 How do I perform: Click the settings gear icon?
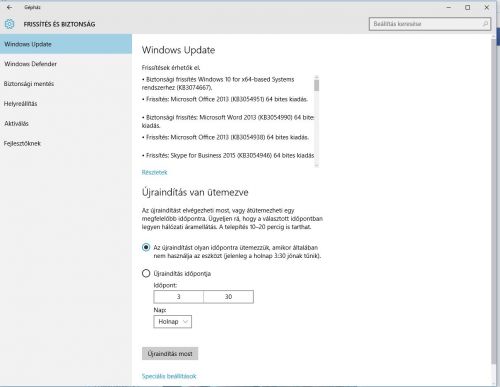[9, 24]
